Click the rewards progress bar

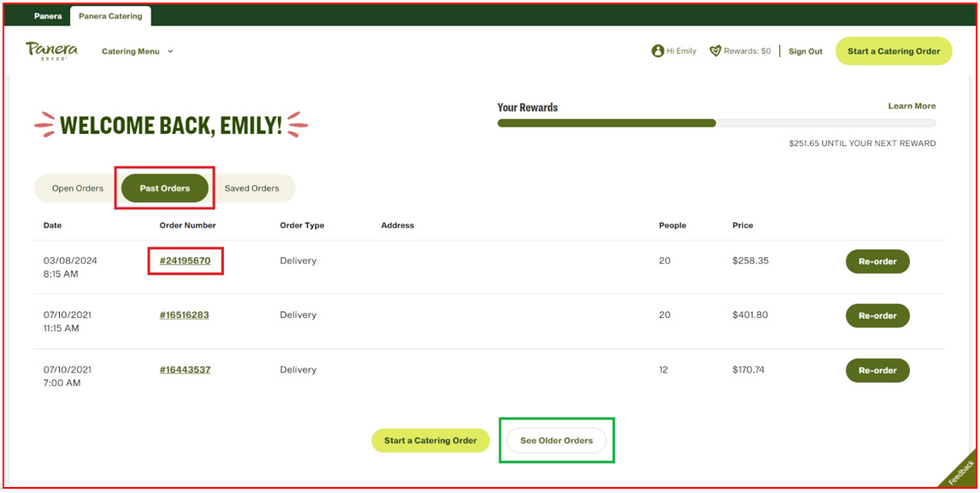(x=718, y=124)
